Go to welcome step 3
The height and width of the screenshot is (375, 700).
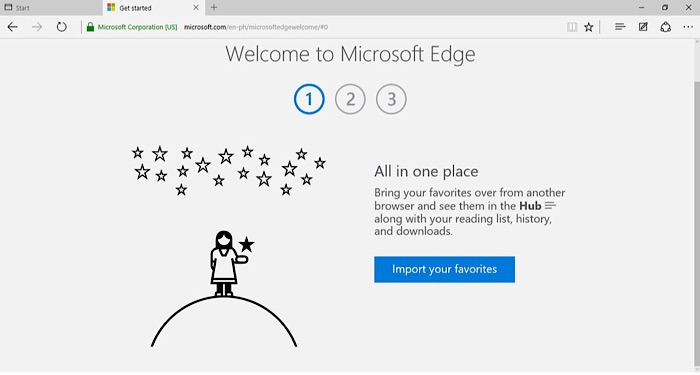point(392,99)
